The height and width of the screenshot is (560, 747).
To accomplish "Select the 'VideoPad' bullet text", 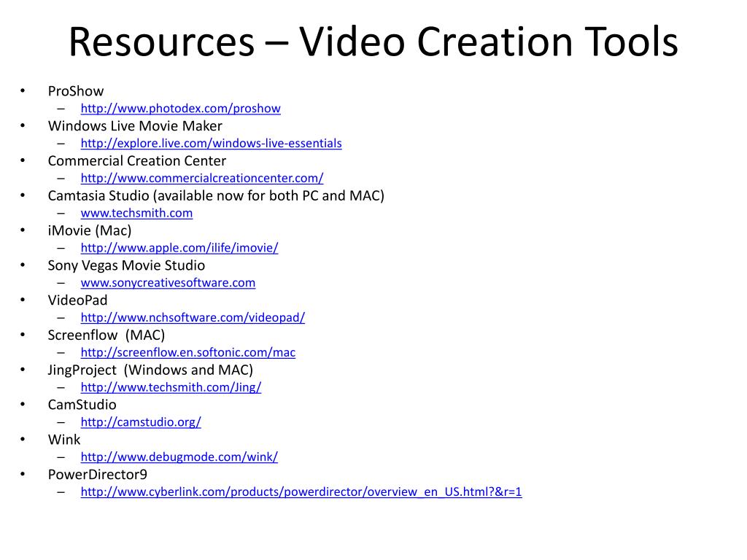I will coord(77,300).
